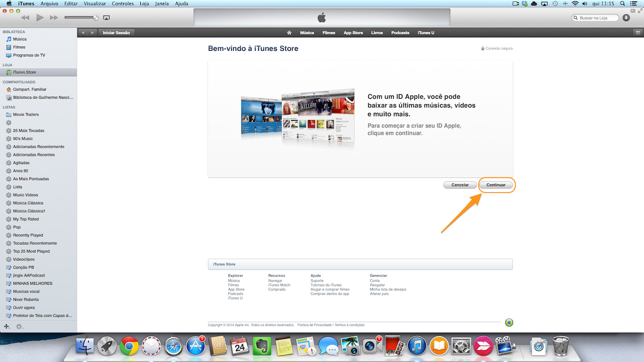Click the Continuar button
This screenshot has width=644, height=362.
point(496,185)
